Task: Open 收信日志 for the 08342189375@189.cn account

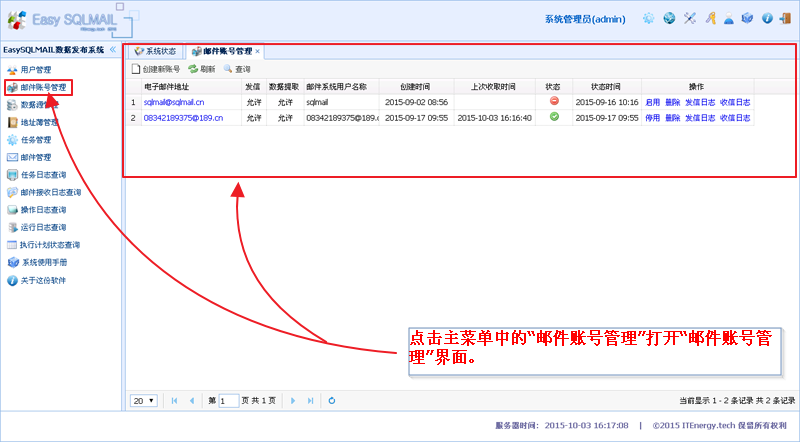Action: [x=735, y=118]
